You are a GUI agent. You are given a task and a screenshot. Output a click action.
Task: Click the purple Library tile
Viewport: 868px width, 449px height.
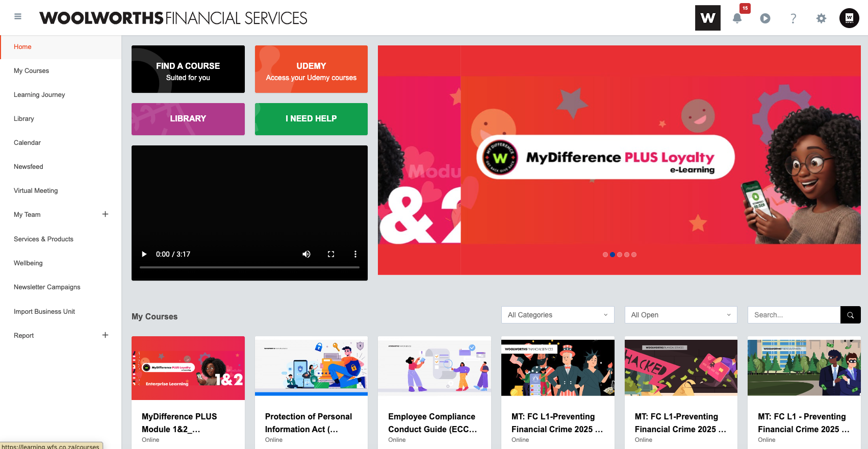pos(188,119)
